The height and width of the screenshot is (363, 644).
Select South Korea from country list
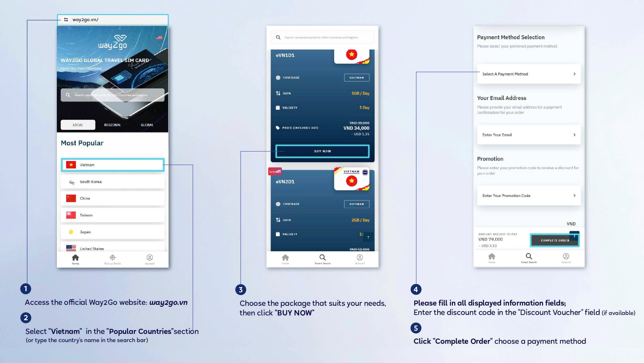(x=113, y=181)
